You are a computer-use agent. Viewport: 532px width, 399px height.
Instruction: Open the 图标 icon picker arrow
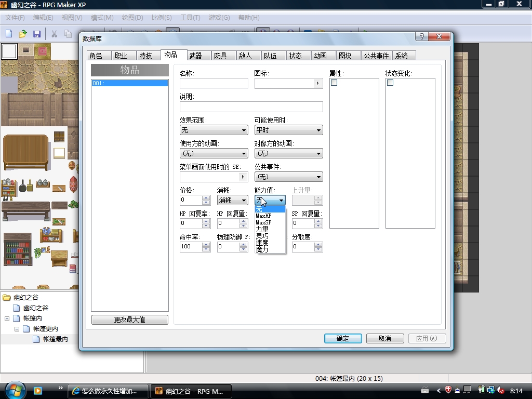tap(317, 83)
